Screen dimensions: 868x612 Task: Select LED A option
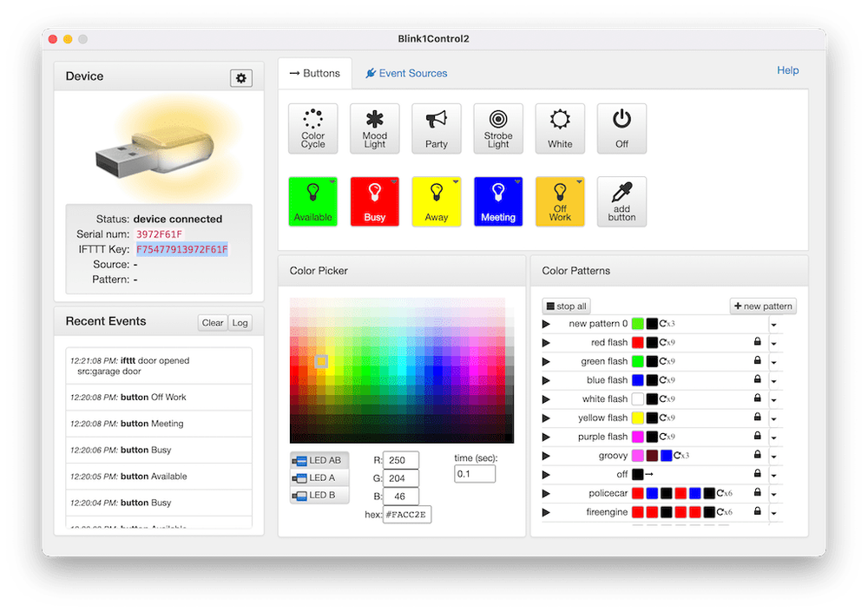click(319, 478)
